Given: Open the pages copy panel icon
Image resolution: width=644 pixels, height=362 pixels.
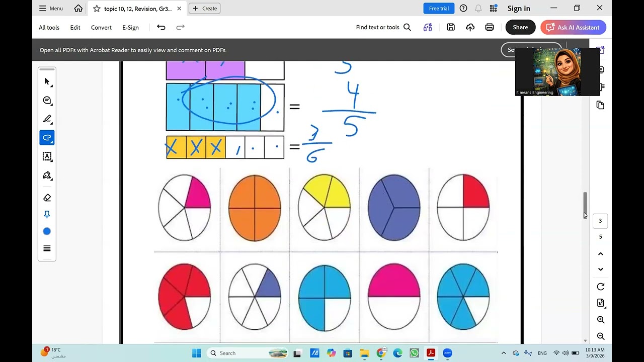Looking at the screenshot, I should (x=600, y=105).
